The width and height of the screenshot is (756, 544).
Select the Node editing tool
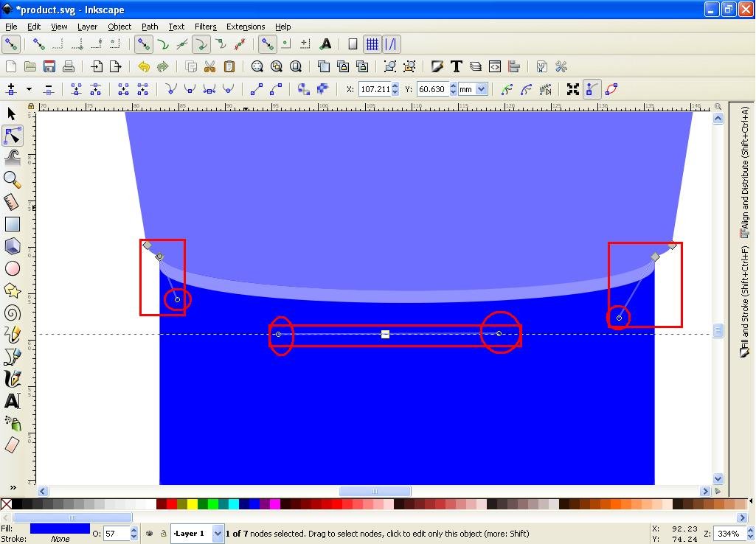click(x=12, y=136)
